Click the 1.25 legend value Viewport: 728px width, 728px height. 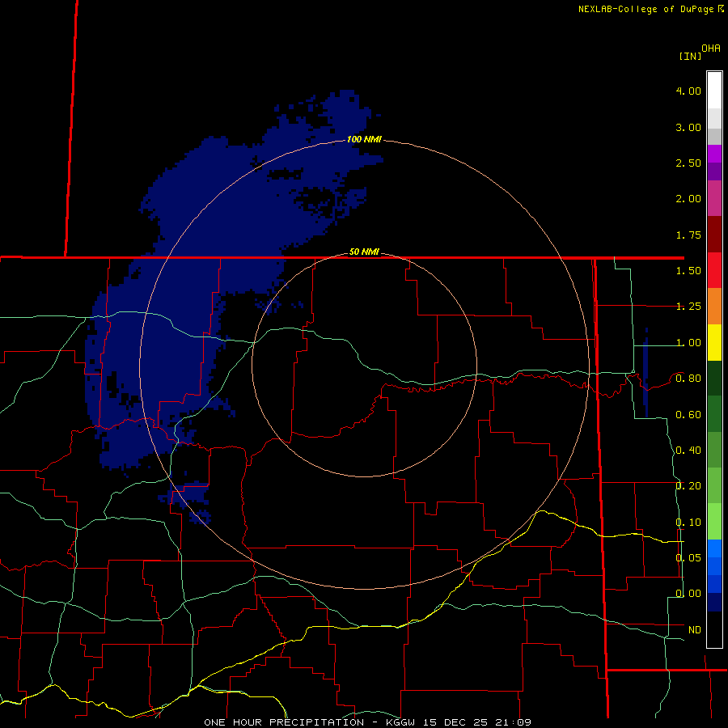(x=688, y=307)
